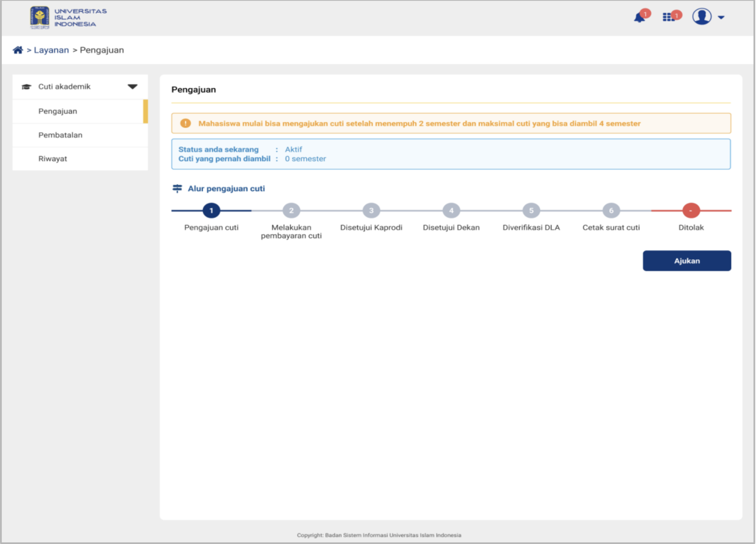The height and width of the screenshot is (544, 756).
Task: Click step 6 Cetak surat cuti circle
Action: [x=611, y=211]
